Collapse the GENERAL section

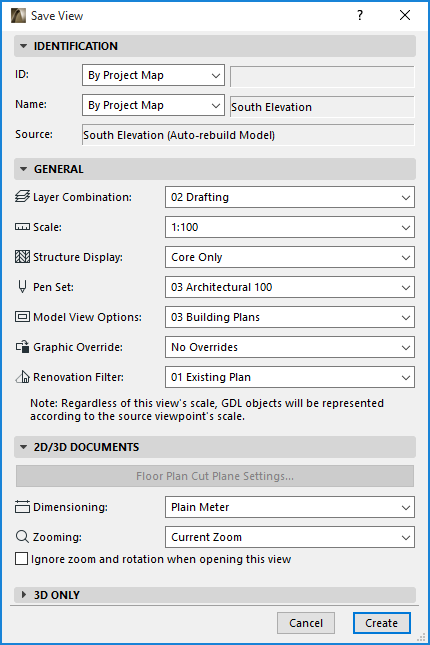215,169
